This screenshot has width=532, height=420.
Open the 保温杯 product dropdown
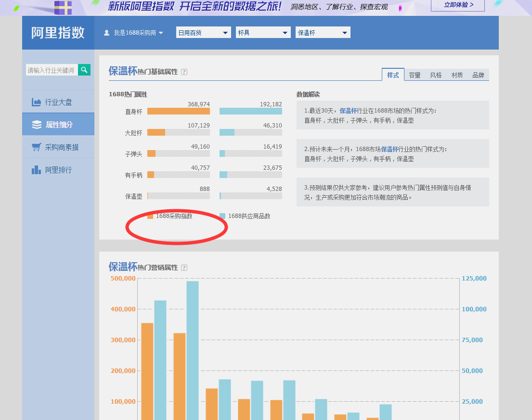[x=323, y=33]
